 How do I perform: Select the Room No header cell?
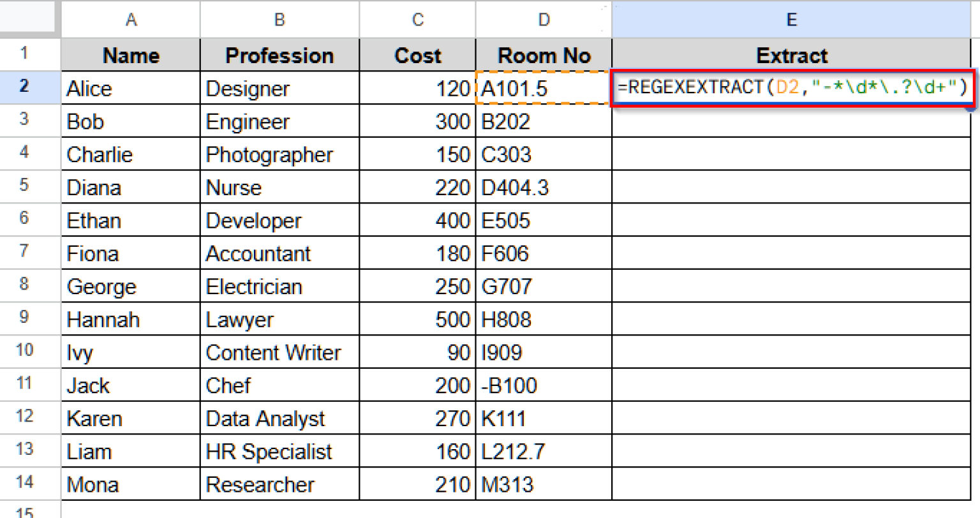pos(543,55)
